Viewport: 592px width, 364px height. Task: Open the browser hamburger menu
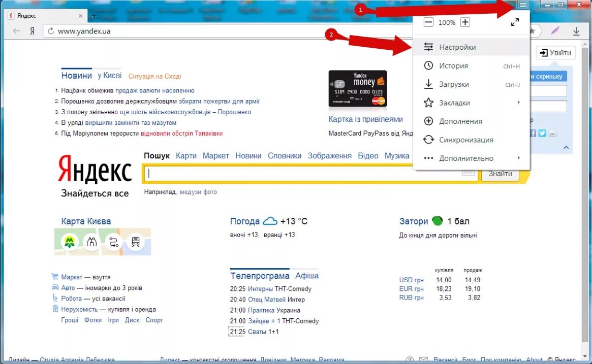pyautogui.click(x=523, y=5)
